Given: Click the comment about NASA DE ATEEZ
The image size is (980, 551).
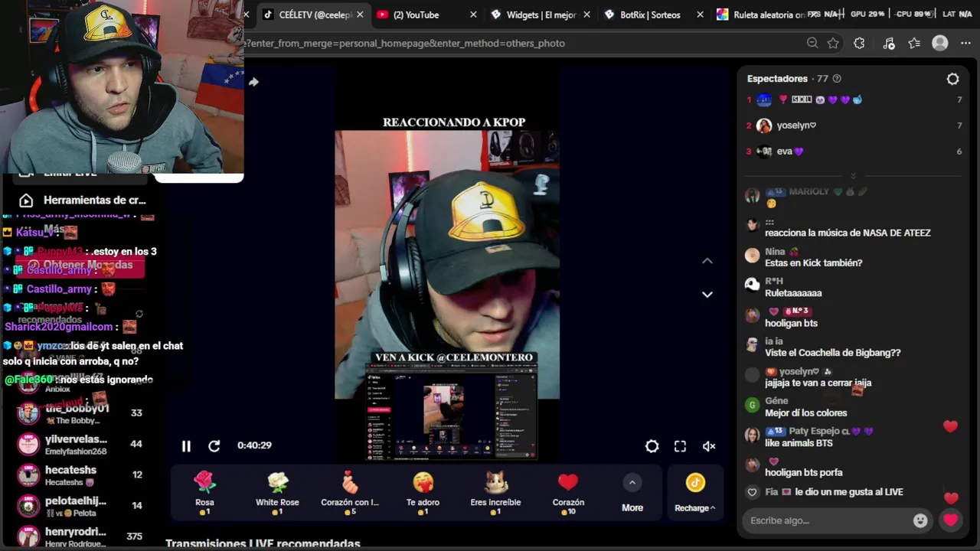Looking at the screenshot, I should [x=848, y=233].
